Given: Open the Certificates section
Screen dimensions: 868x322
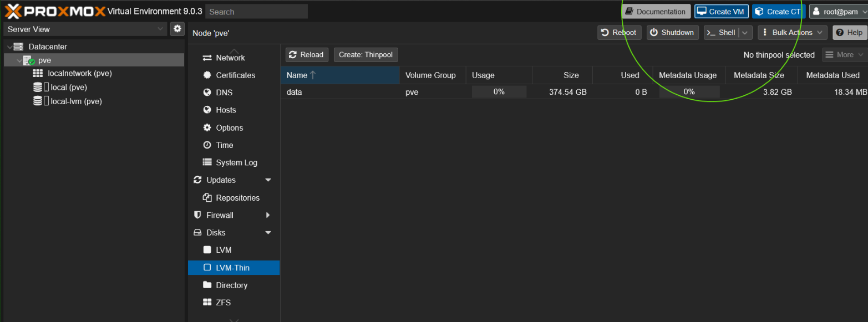Looking at the screenshot, I should [x=234, y=75].
